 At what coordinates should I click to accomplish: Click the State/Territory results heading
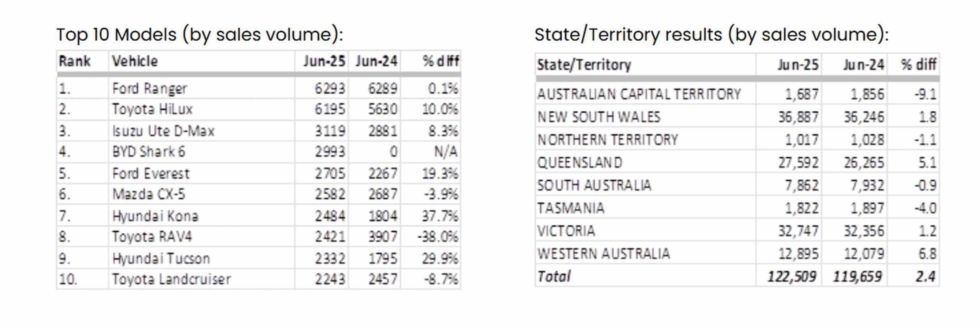click(712, 35)
